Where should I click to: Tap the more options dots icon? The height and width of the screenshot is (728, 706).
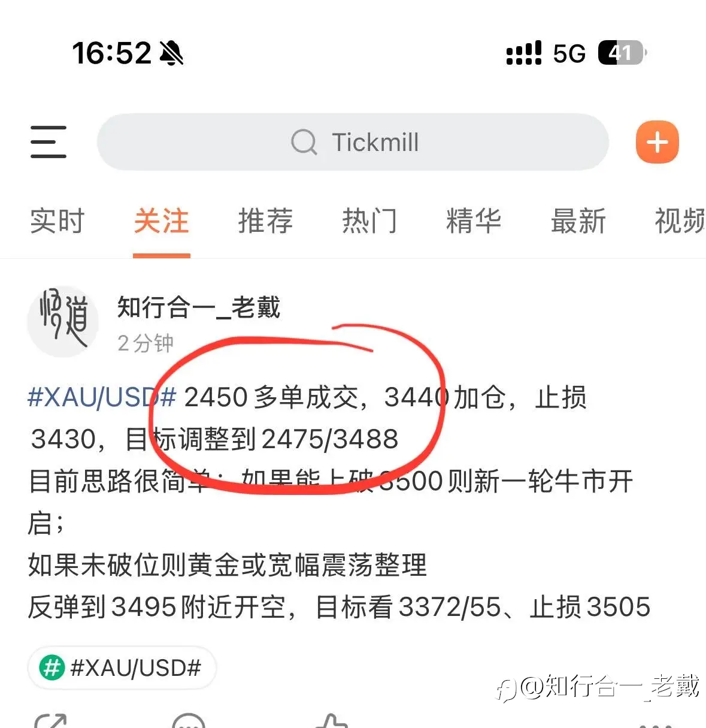coord(656,724)
